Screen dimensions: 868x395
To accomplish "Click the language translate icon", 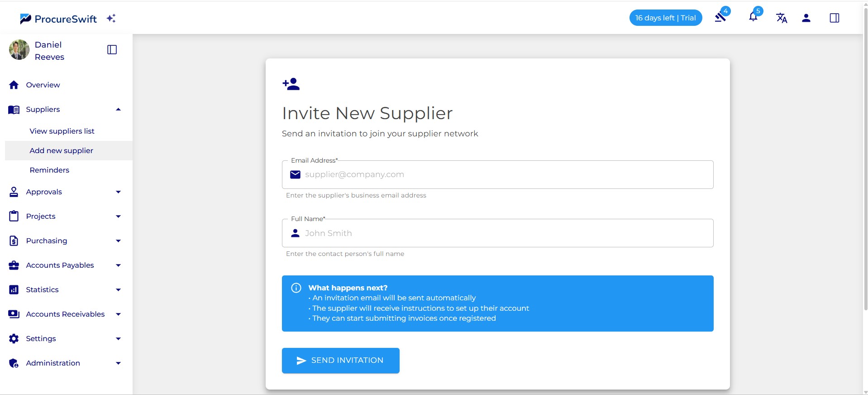I will (x=782, y=18).
